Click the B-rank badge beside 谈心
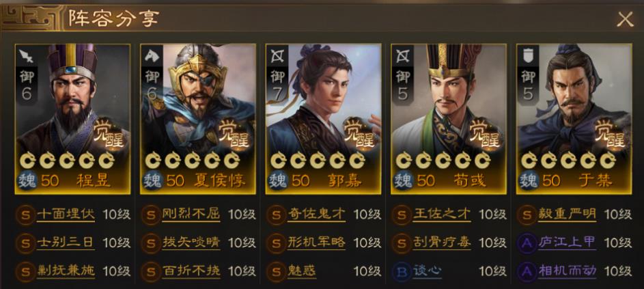This screenshot has height=289, width=644. tap(402, 271)
